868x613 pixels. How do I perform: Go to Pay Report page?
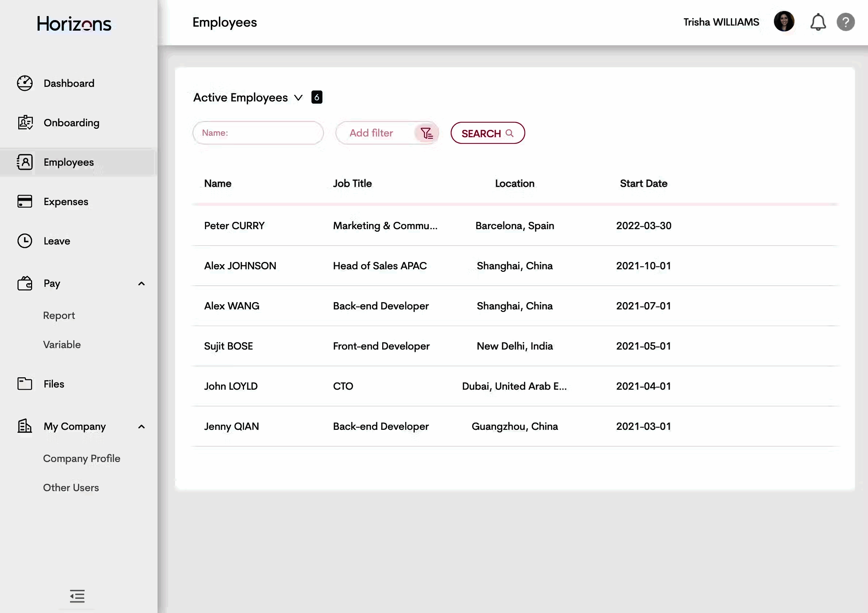click(59, 315)
